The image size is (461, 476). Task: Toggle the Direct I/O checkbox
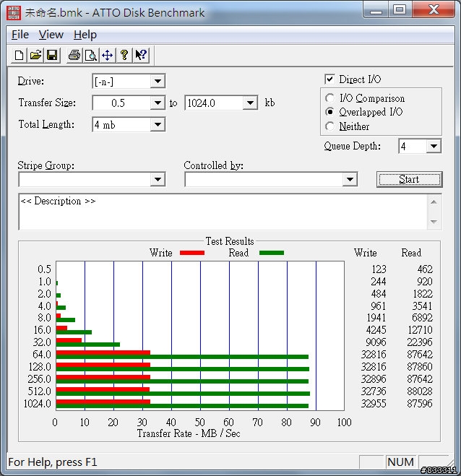(329, 79)
